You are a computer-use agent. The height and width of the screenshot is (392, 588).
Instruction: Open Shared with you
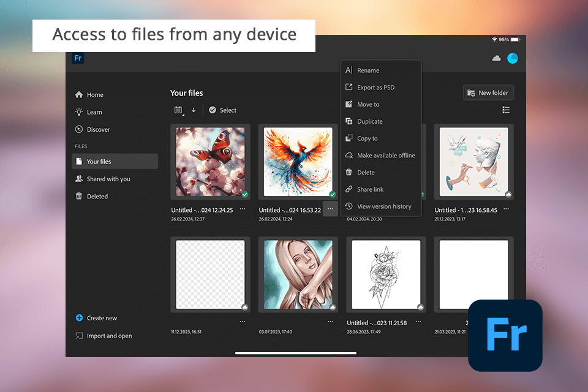(x=115, y=179)
